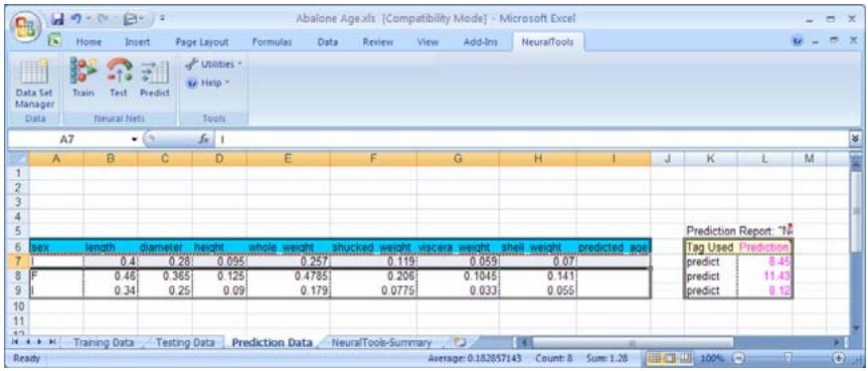Go to last sheet navigation arrow
The width and height of the screenshot is (868, 371).
pos(52,343)
